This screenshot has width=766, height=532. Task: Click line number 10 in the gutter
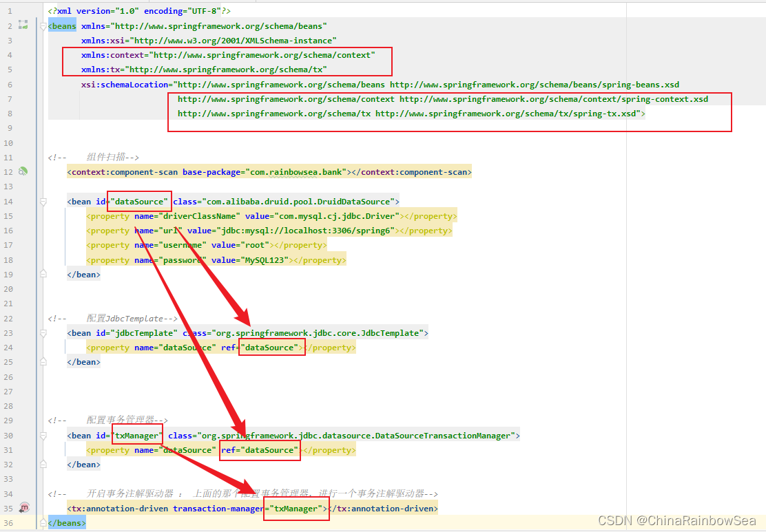tap(8, 143)
